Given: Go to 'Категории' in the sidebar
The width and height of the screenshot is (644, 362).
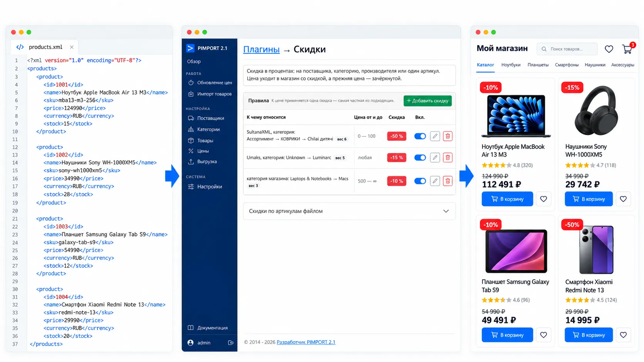Looking at the screenshot, I should 204,129.
